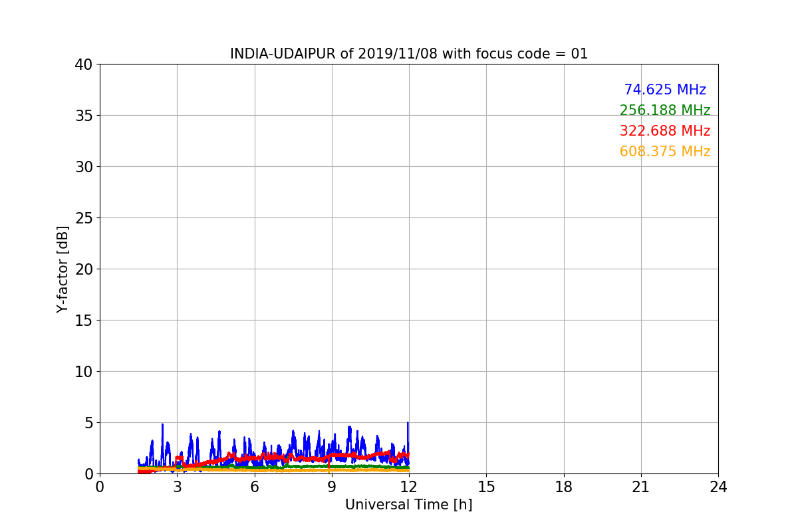Click the 18 tick on the time axis

click(x=563, y=487)
